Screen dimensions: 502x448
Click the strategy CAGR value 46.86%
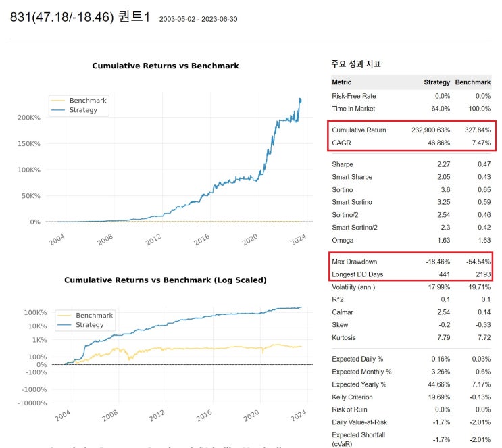[x=439, y=143]
